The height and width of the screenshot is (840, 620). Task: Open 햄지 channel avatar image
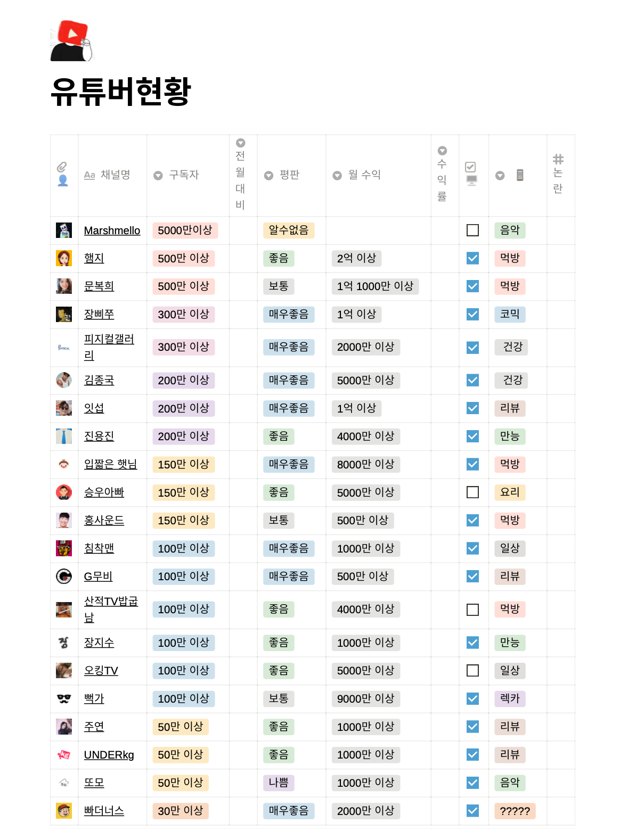click(x=64, y=258)
